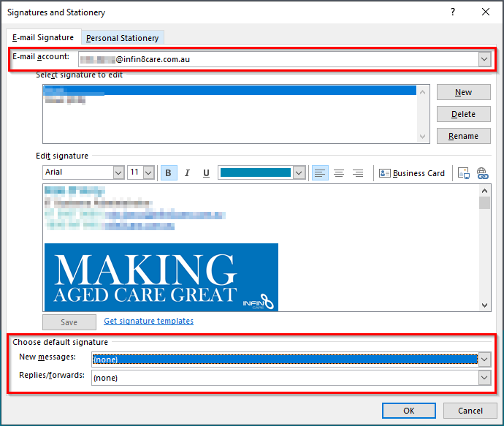Insert a hyperlink into signature
This screenshot has width=504, height=426.
[x=482, y=173]
